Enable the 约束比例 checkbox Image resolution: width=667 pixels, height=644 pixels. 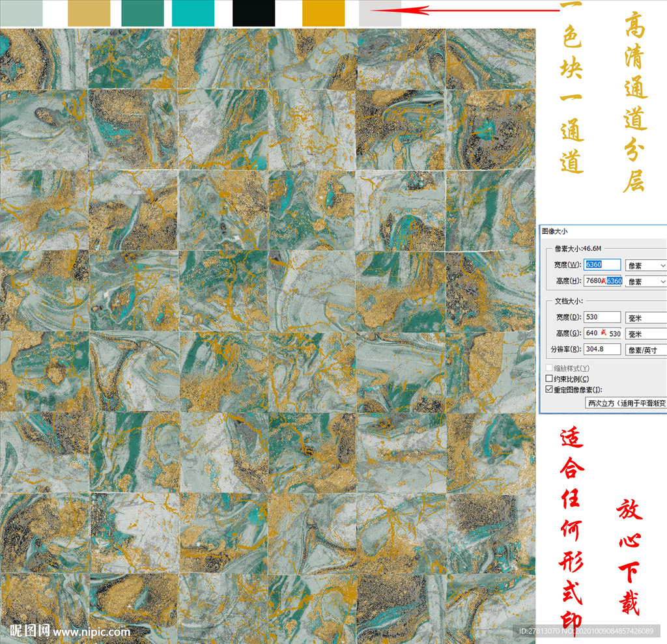[549, 379]
